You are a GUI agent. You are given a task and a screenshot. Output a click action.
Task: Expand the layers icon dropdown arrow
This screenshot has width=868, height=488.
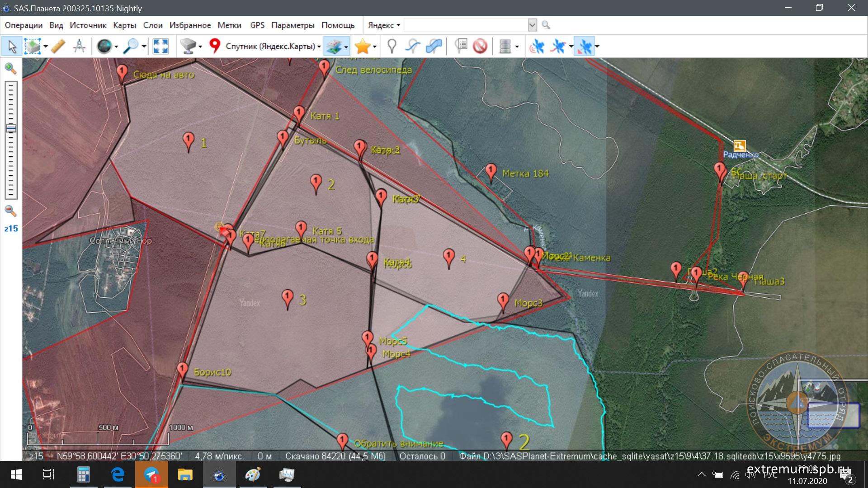coord(346,47)
